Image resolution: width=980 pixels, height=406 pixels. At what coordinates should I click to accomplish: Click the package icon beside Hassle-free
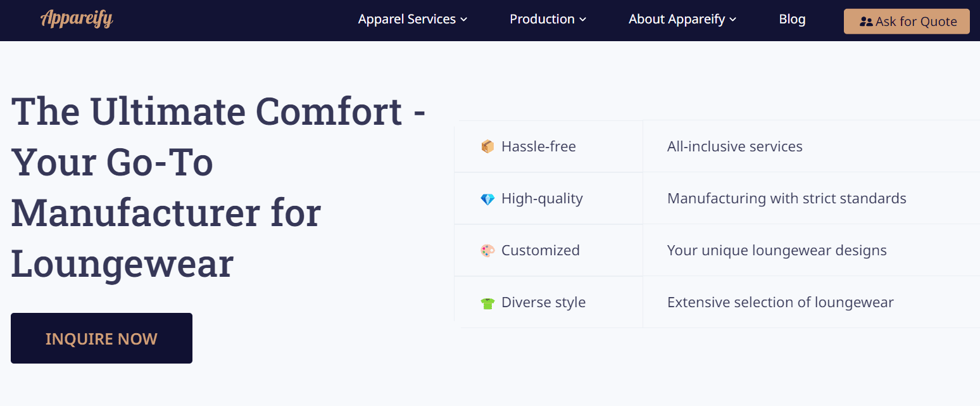(487, 147)
